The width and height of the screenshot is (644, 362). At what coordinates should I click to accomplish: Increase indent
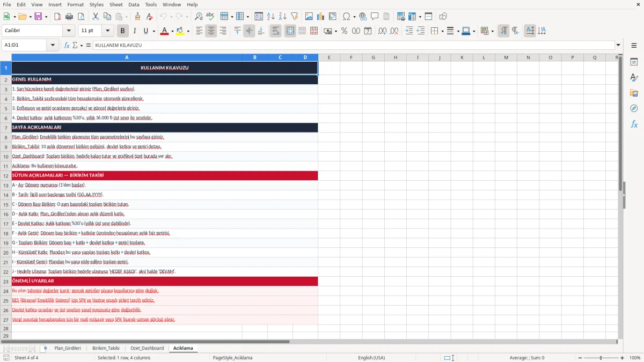(409, 31)
